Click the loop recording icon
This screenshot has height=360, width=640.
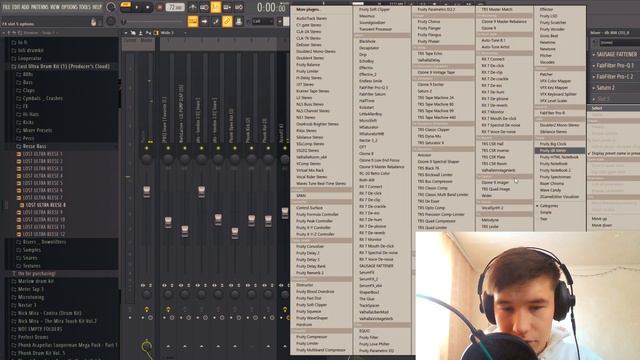[x=239, y=7]
